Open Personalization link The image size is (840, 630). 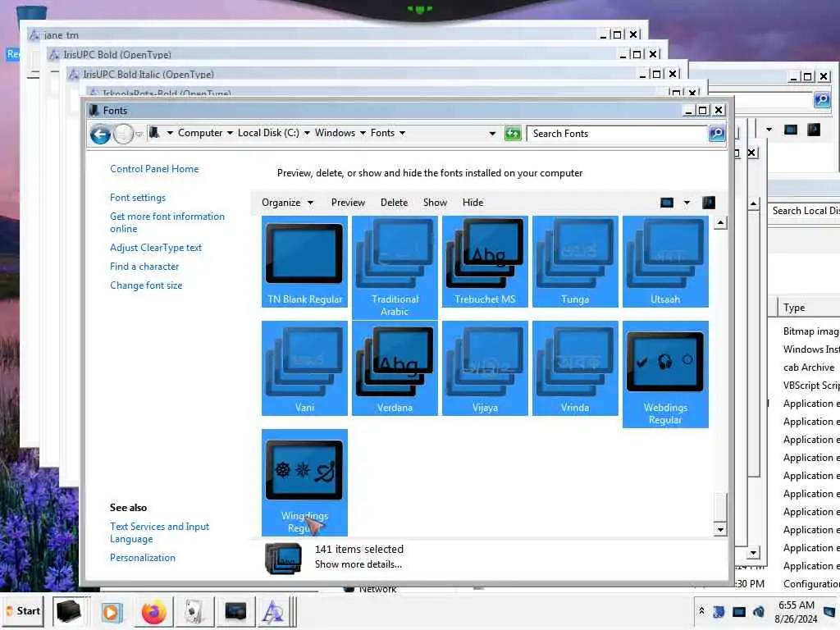coord(143,558)
